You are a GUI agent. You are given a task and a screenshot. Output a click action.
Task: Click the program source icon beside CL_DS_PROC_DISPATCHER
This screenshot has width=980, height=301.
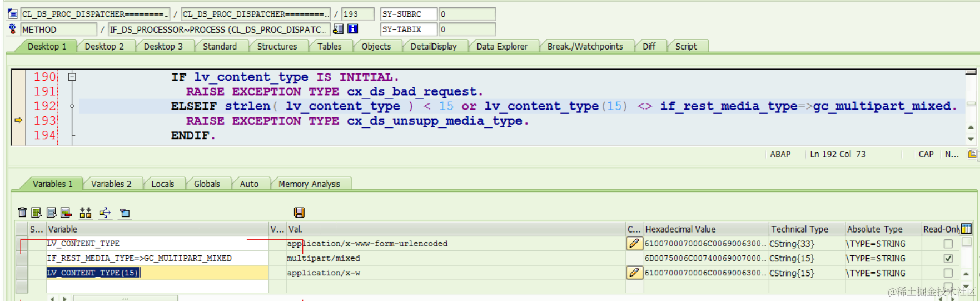[12, 13]
